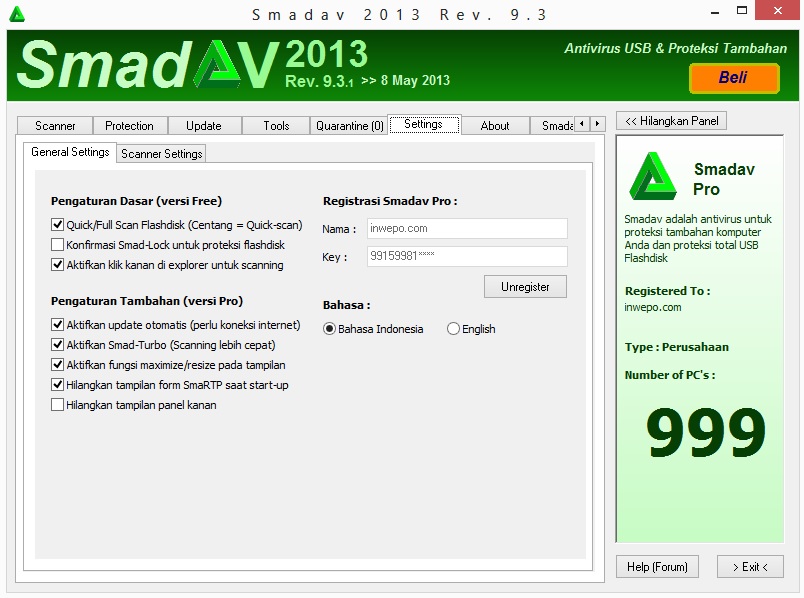Click the Key input field
Viewport: 804px width, 598px height.
(467, 256)
